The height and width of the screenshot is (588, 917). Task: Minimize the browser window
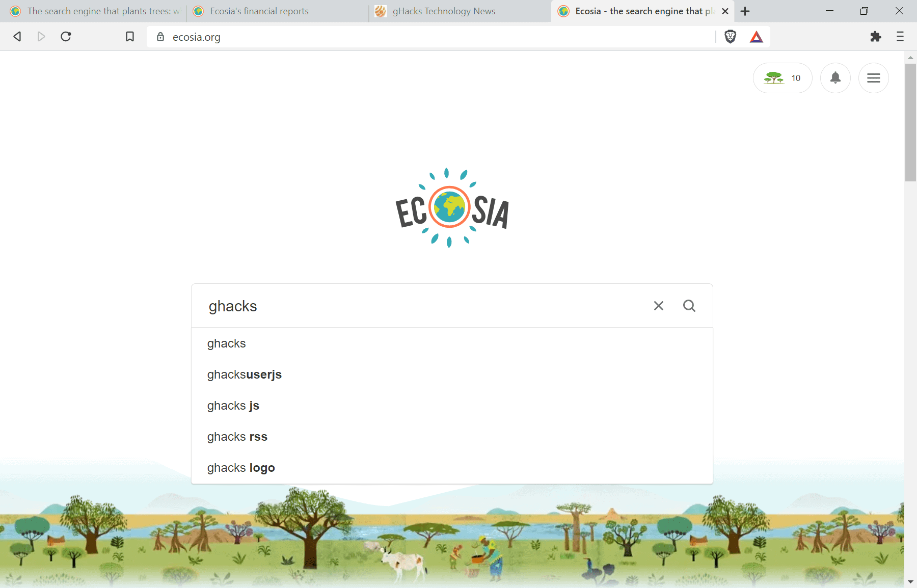click(x=829, y=11)
